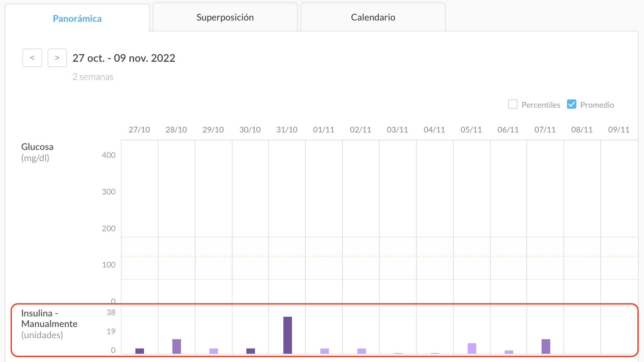644x362 pixels.
Task: Click the insulin bar for 30/10
Action: tap(251, 351)
